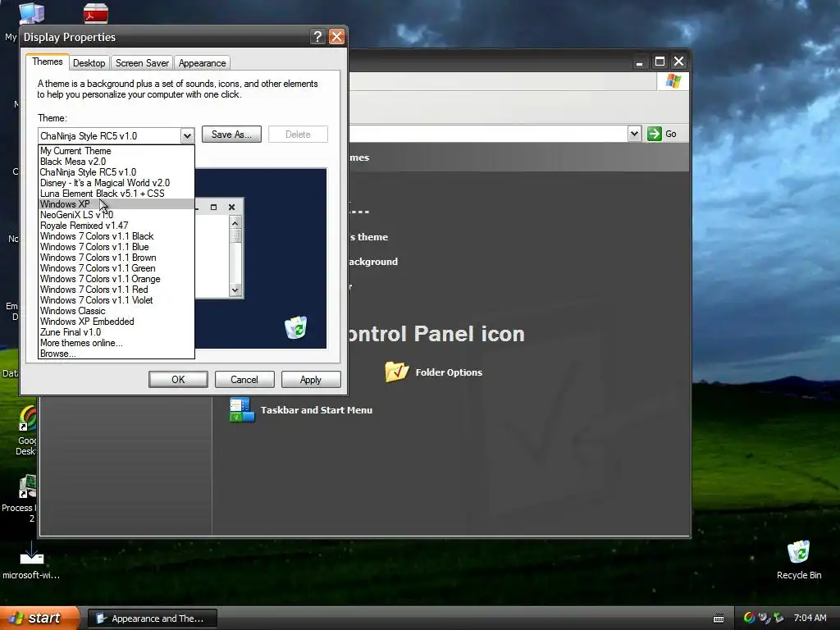
Task: Switch to the Themes tab
Action: click(47, 62)
